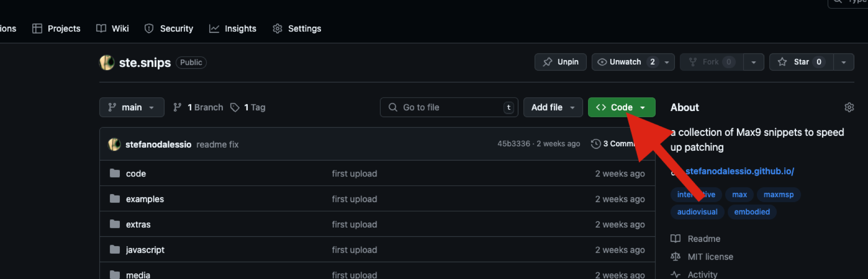Open the Insights tab
Viewport: 868px width, 279px height.
click(233, 29)
